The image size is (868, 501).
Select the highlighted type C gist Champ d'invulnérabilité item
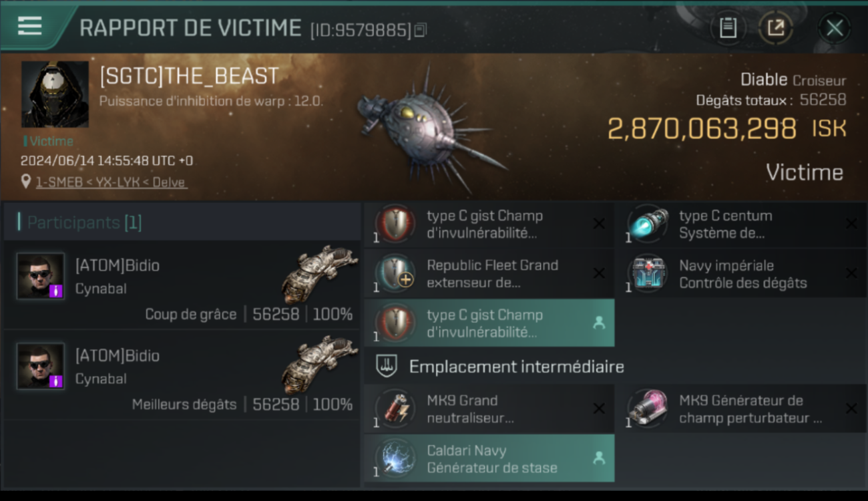coord(489,323)
